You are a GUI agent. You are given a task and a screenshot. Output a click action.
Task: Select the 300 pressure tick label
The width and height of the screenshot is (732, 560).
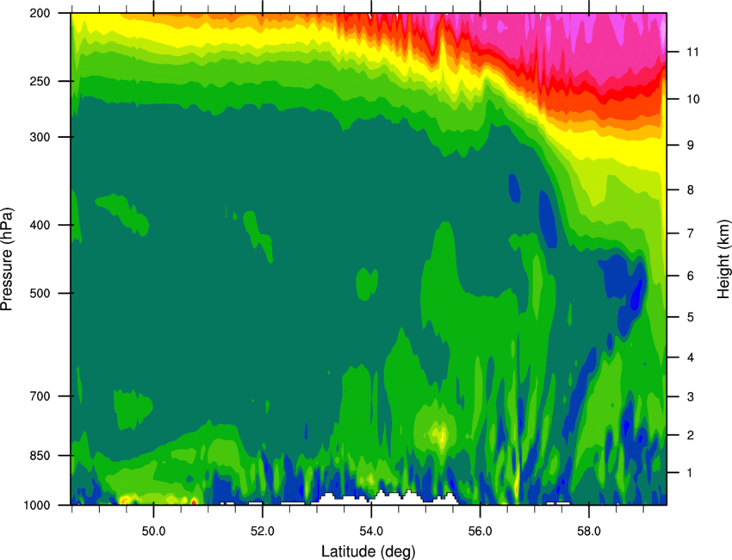[40, 137]
